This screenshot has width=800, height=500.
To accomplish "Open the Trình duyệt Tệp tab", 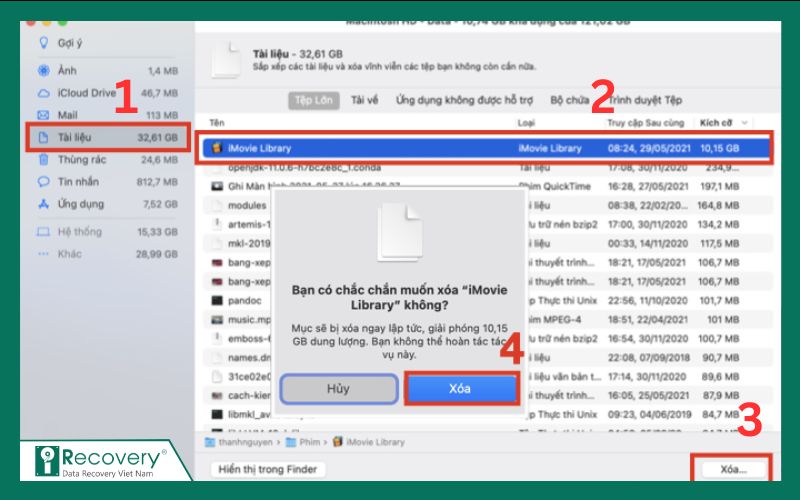I will [x=645, y=101].
